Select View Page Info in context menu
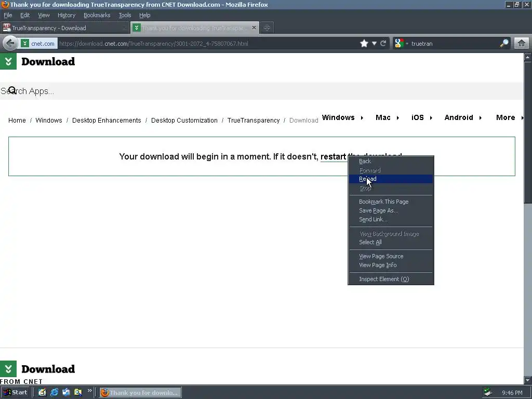The image size is (532, 399). [x=391, y=265]
